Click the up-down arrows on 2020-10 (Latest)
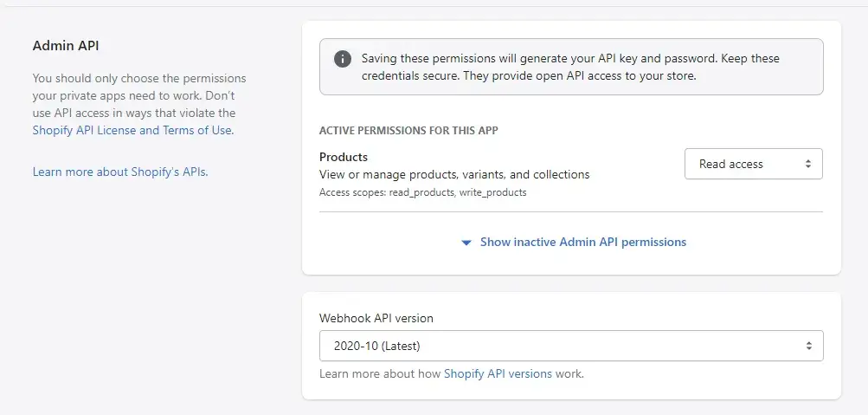This screenshot has height=415, width=868. pyautogui.click(x=808, y=346)
